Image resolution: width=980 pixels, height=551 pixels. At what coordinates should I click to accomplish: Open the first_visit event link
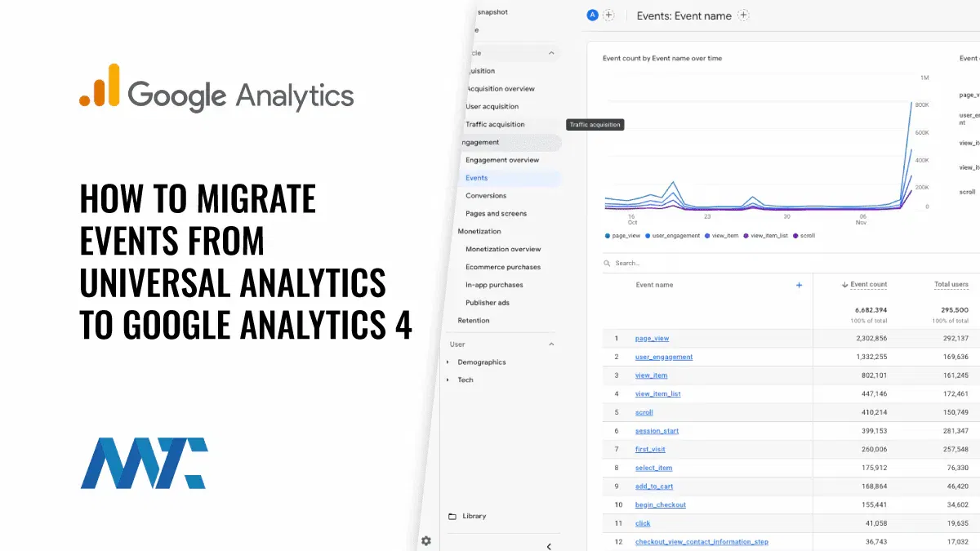pos(650,449)
